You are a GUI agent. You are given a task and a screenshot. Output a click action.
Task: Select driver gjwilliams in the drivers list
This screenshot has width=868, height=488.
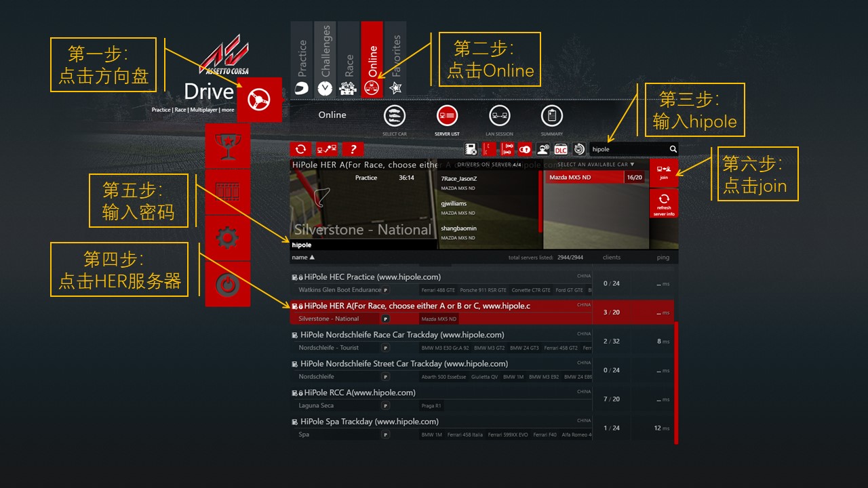488,207
